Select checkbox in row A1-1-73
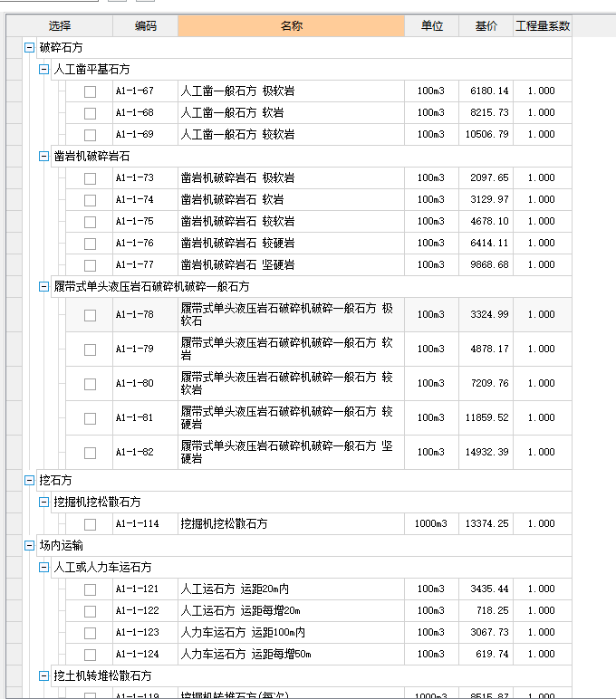616x699 pixels. [90, 178]
